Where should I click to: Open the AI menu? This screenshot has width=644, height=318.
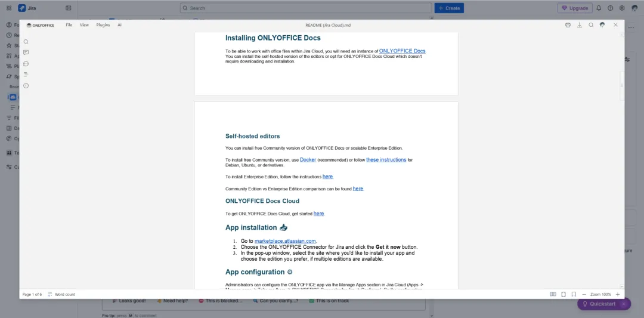119,25
